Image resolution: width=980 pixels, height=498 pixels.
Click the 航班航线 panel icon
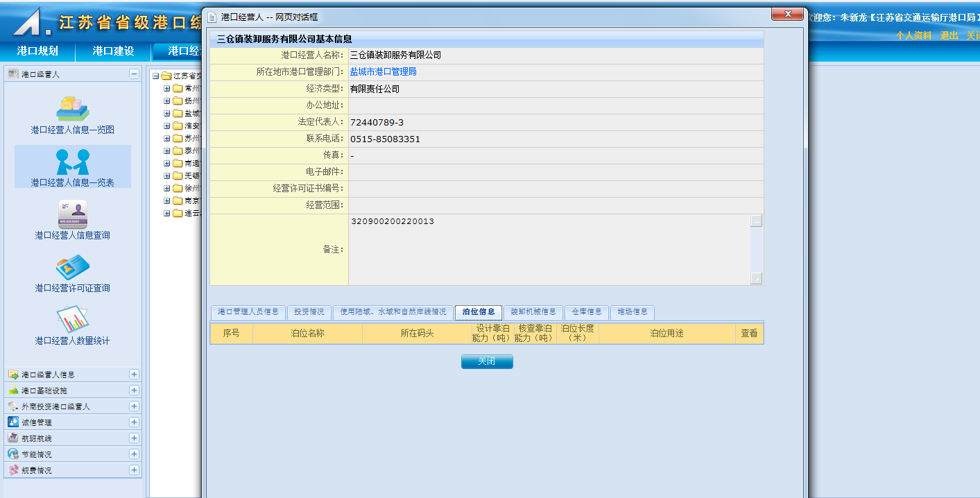click(x=12, y=438)
